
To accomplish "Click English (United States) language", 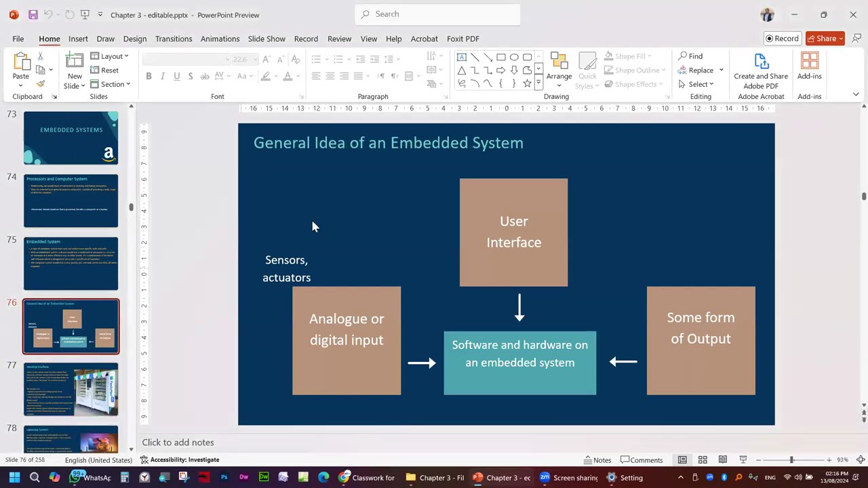I will 98,460.
